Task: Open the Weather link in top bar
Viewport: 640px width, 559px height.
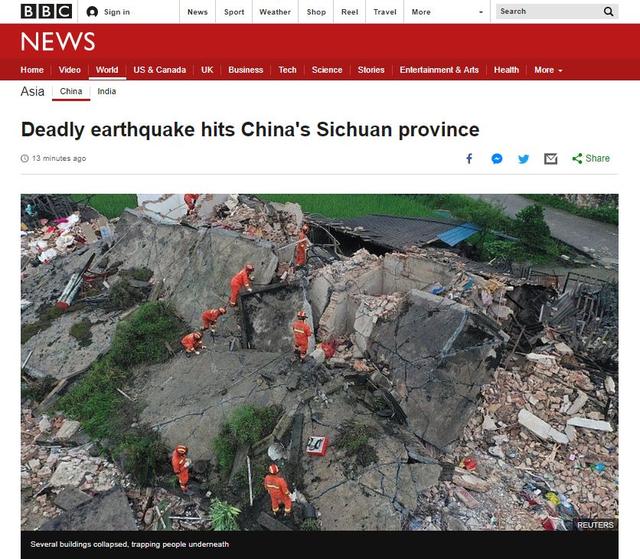Action: 275,12
